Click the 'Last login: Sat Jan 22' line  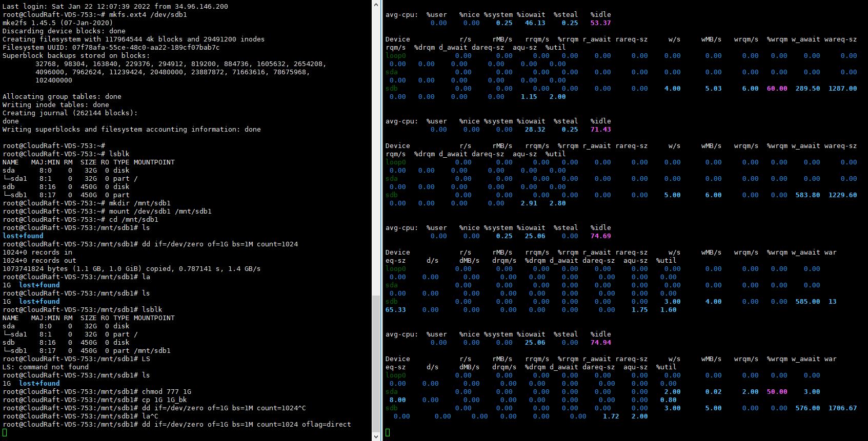115,7
